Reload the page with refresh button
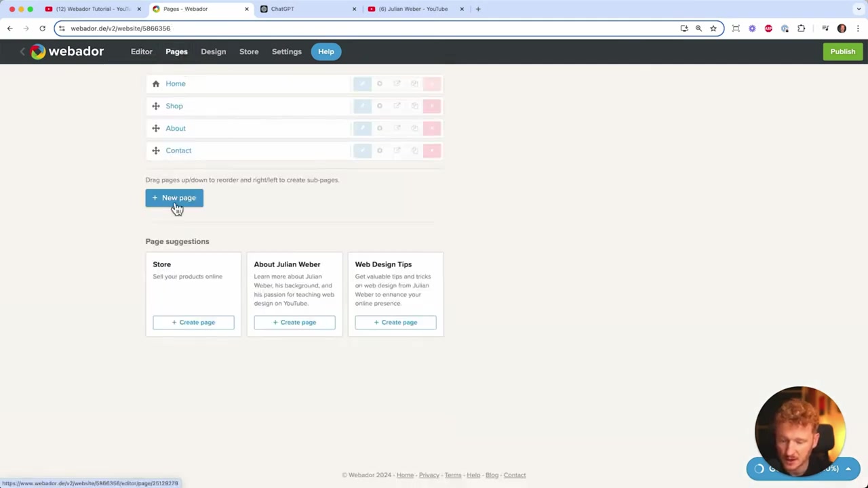The height and width of the screenshot is (488, 868). point(42,28)
